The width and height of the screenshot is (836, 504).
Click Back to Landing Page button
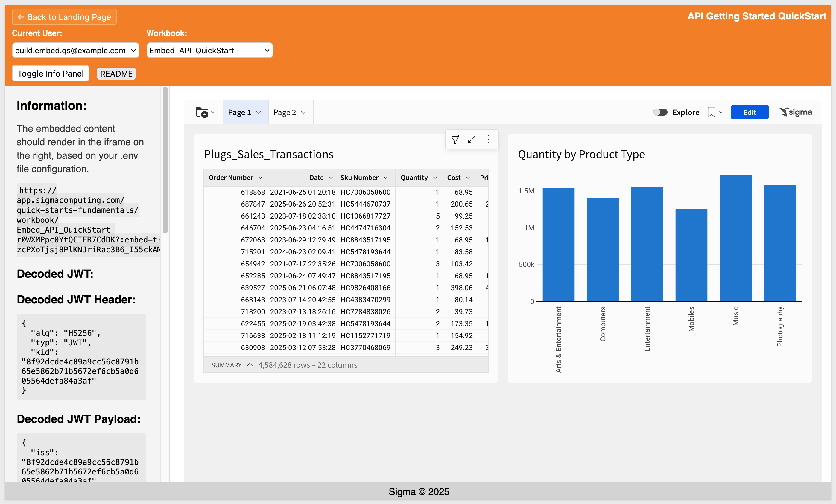click(64, 17)
